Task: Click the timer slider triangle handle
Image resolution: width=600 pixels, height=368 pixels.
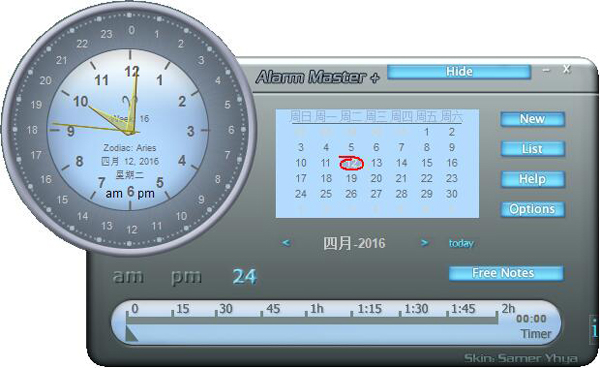Action: (x=131, y=334)
